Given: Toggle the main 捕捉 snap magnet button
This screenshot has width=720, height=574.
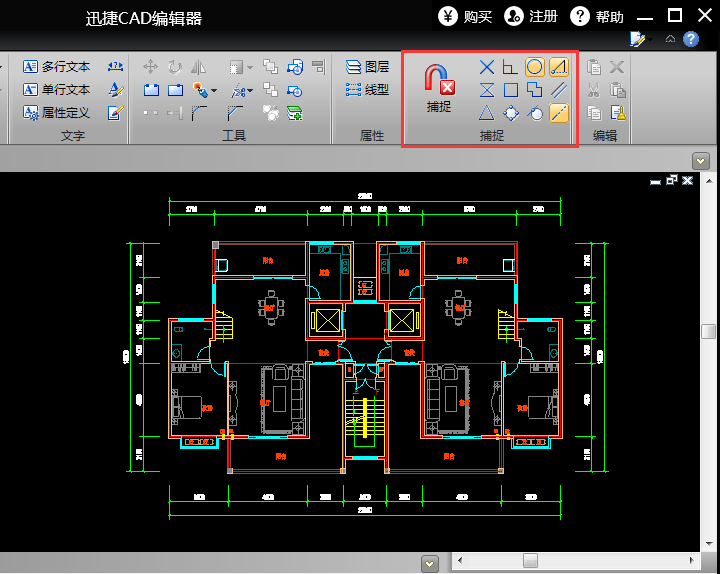Looking at the screenshot, I should [439, 87].
